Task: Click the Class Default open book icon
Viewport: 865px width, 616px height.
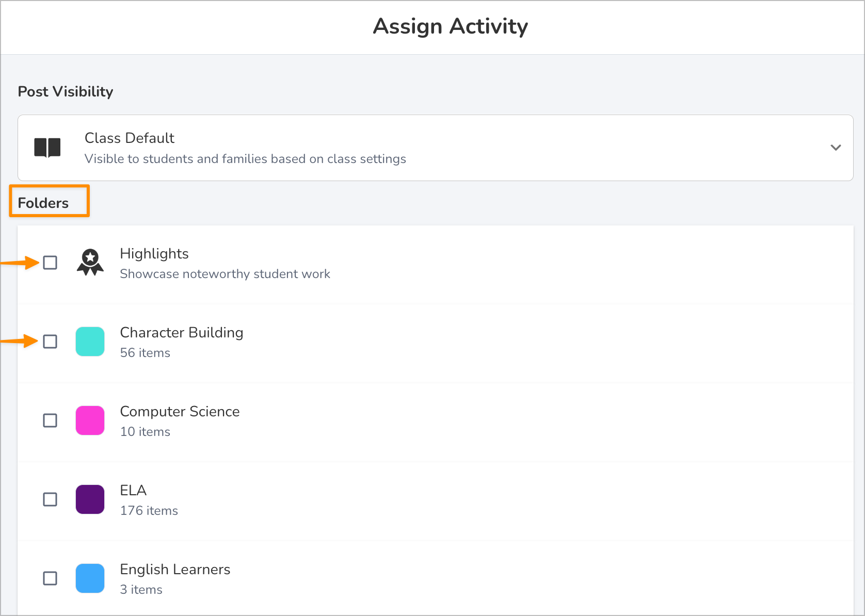Action: (x=47, y=147)
